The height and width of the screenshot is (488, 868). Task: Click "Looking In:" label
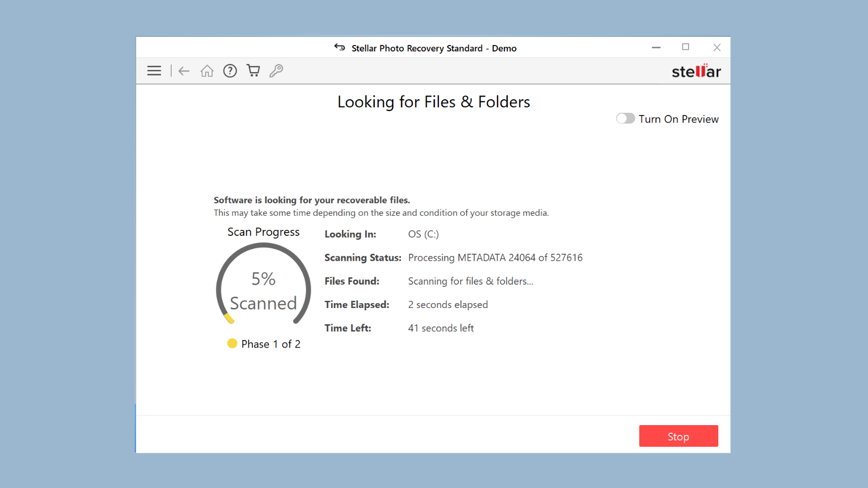(350, 234)
